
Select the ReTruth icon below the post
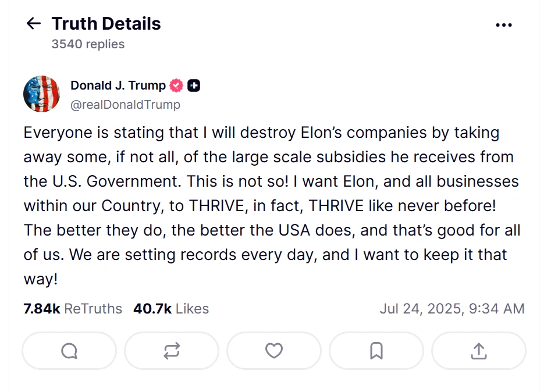pyautogui.click(x=171, y=351)
